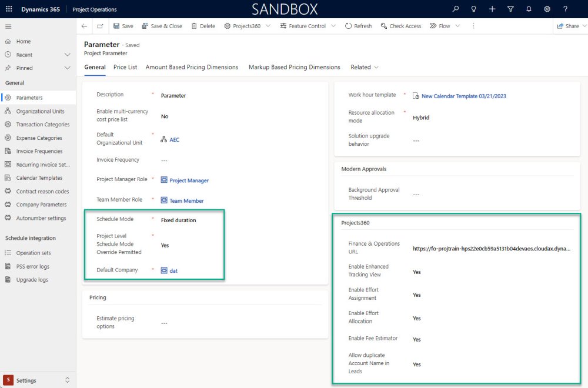Open the notifications bell icon
This screenshot has height=388, width=588.
pos(529,9)
